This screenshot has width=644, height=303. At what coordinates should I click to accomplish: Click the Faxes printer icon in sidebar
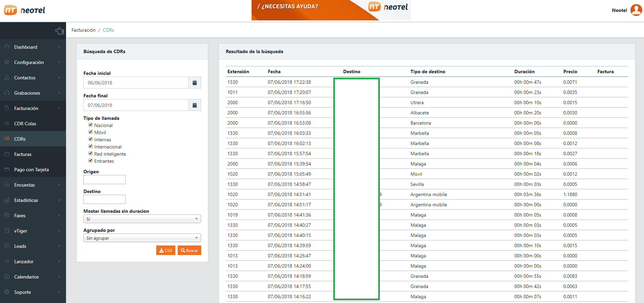7,216
